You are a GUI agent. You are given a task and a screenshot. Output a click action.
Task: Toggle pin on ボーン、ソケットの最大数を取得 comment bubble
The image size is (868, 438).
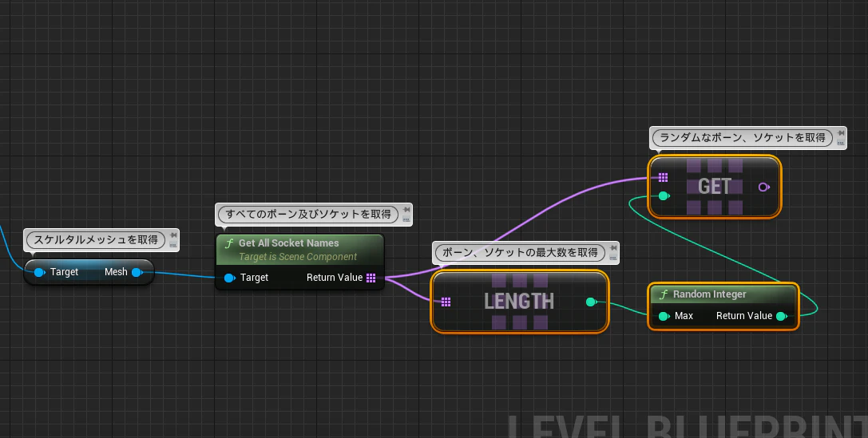[613, 248]
